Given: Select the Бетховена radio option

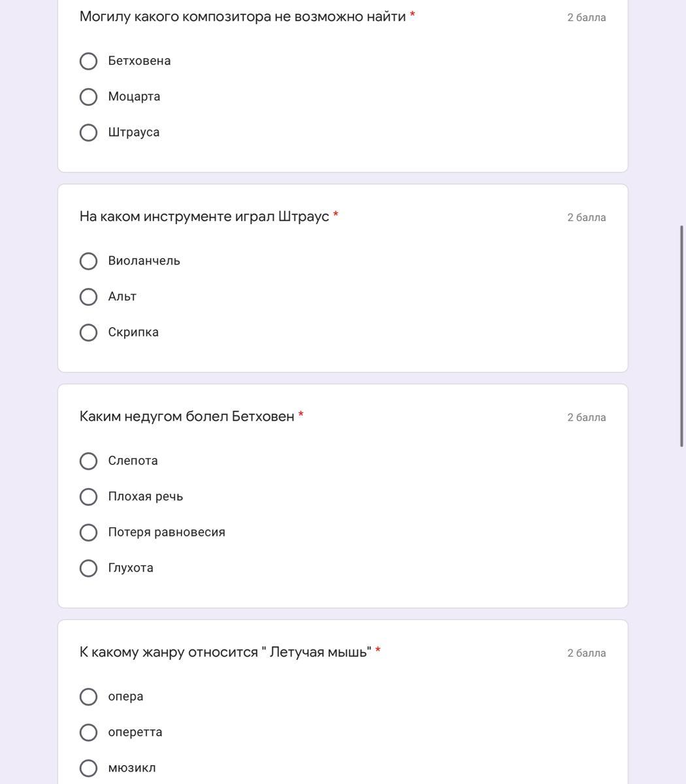Looking at the screenshot, I should [88, 61].
